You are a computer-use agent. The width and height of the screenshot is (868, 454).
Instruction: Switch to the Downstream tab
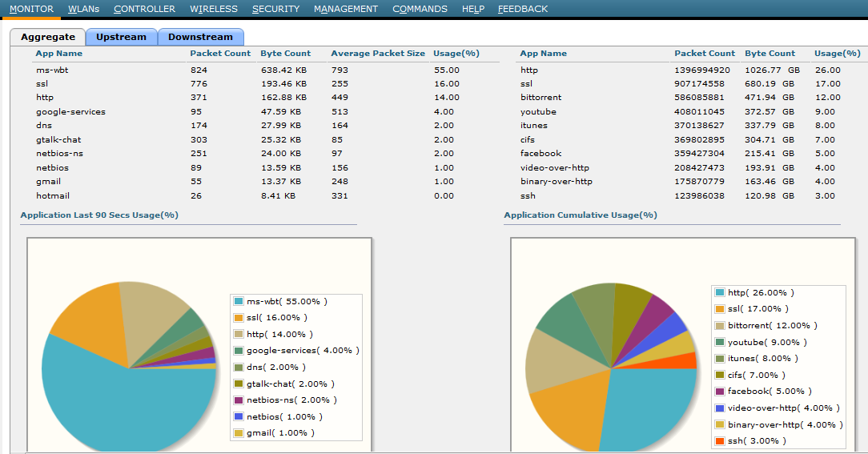200,37
